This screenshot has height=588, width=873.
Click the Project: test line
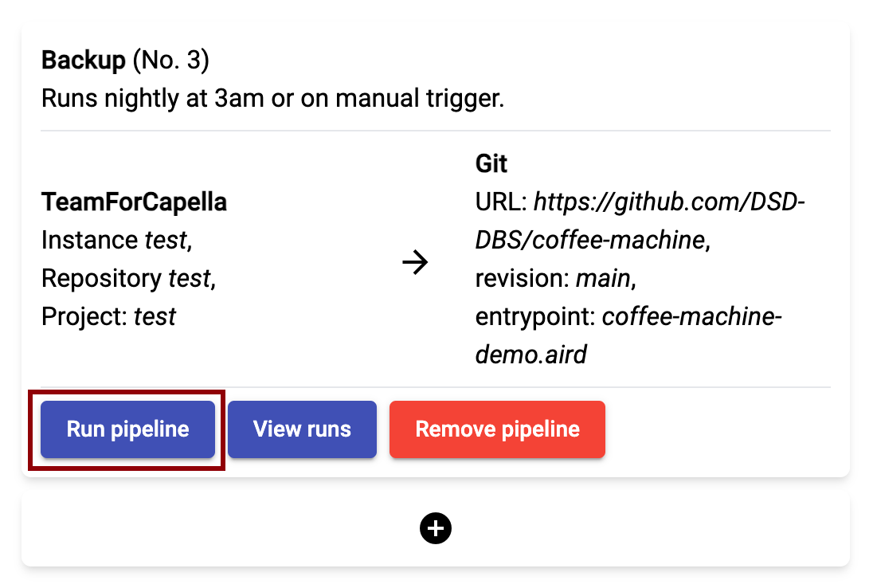pyautogui.click(x=108, y=317)
